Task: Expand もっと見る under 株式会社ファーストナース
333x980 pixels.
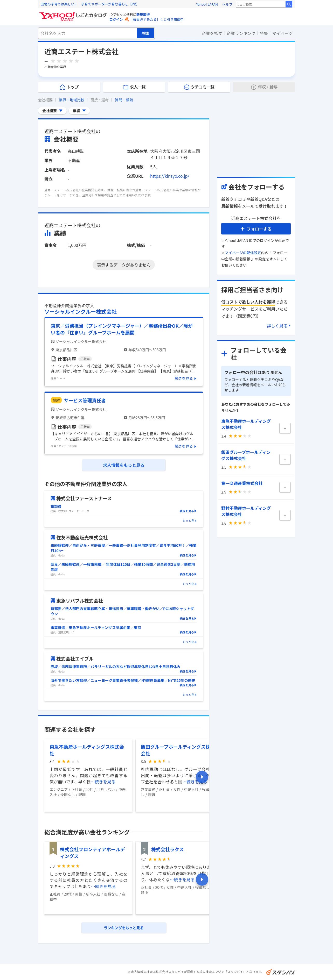Action: (189, 521)
